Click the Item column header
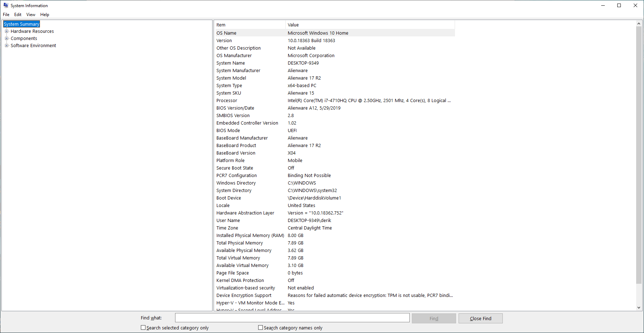 [x=250, y=25]
